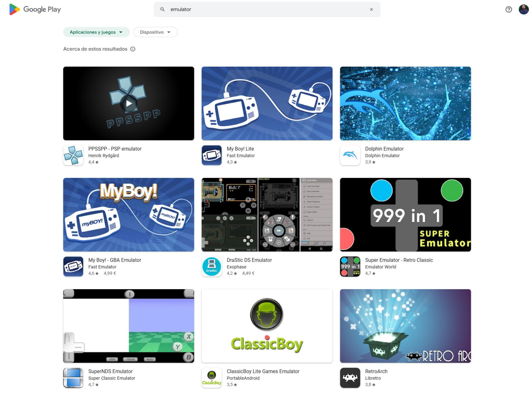Open DraStic DS Emulator title
The image size is (532, 397).
(x=249, y=260)
